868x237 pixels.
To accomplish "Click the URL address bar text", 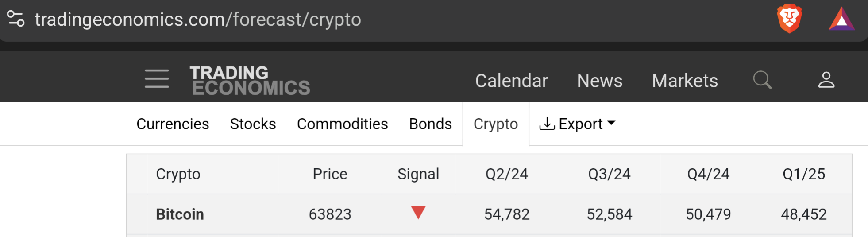I will [x=198, y=19].
